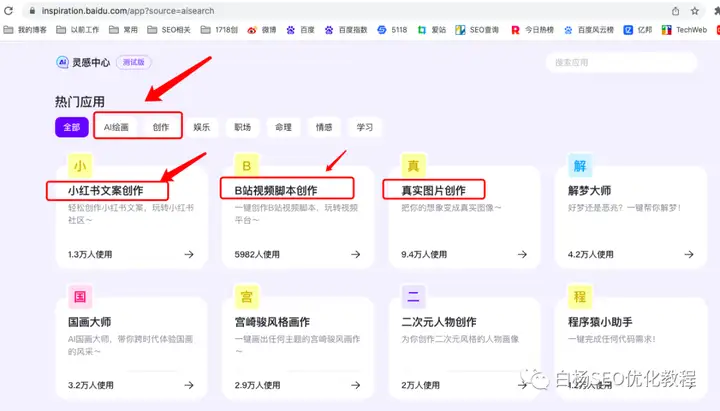This screenshot has width=720, height=411.
Task: Select the 娱乐 category tab
Action: (x=202, y=127)
